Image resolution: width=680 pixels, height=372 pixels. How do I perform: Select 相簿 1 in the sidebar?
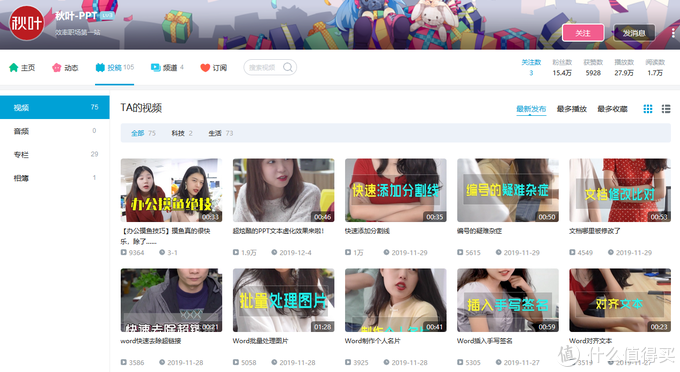55,178
